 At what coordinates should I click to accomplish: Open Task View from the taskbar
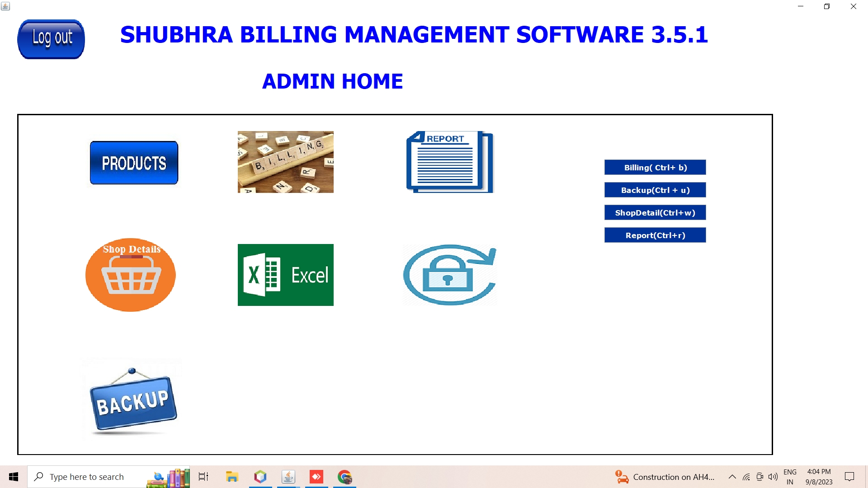[203, 477]
